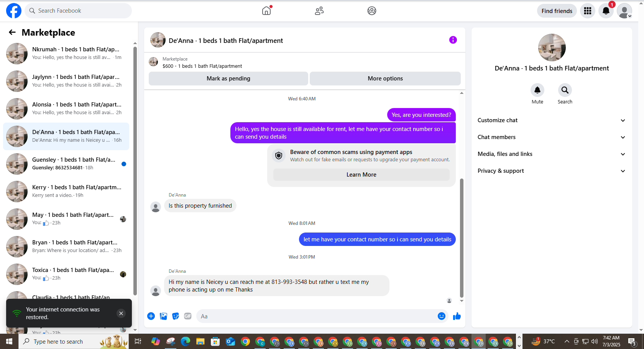Click the message input box

point(316,316)
